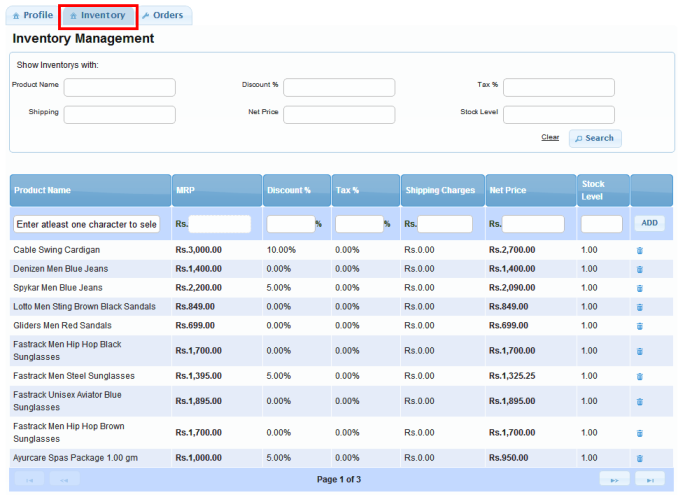Focus the Net Price filter field
The height and width of the screenshot is (495, 678).
[x=339, y=115]
